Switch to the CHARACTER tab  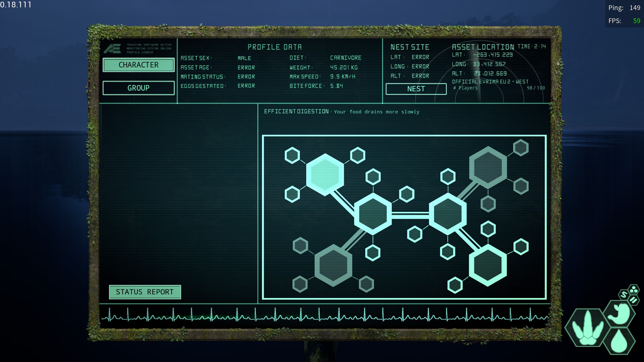(139, 65)
